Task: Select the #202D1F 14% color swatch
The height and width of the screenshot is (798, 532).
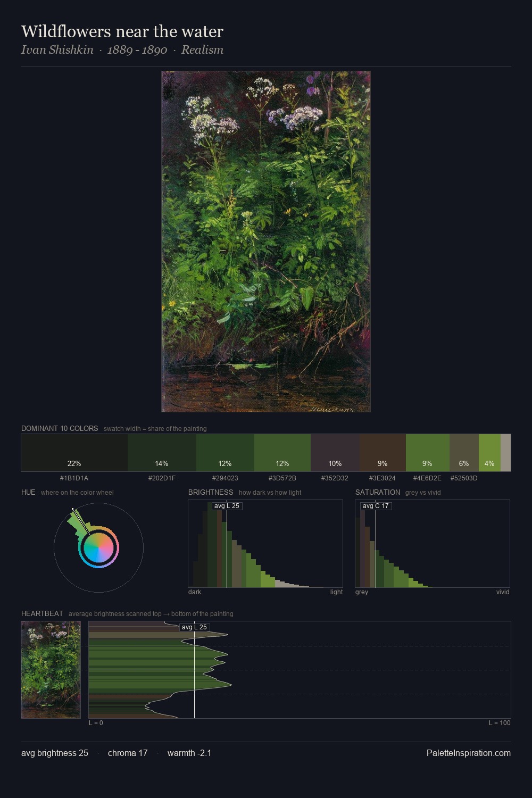Action: [x=162, y=453]
